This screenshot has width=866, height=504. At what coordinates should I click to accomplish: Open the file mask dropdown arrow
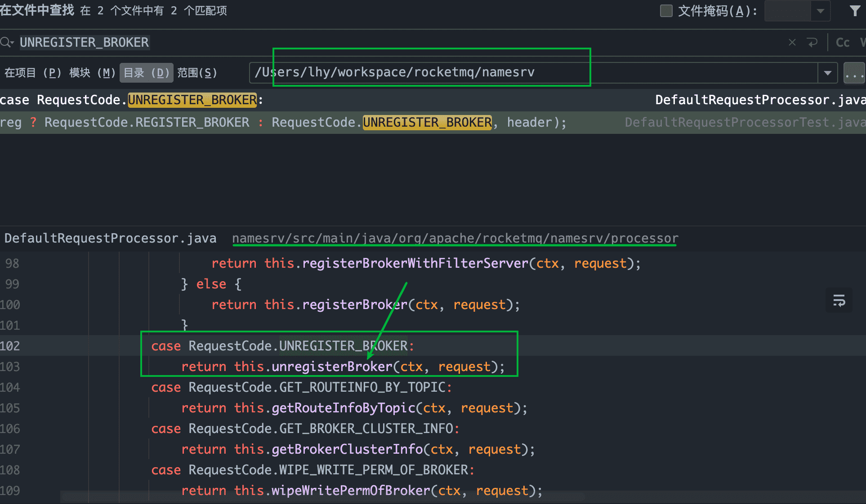click(x=821, y=11)
